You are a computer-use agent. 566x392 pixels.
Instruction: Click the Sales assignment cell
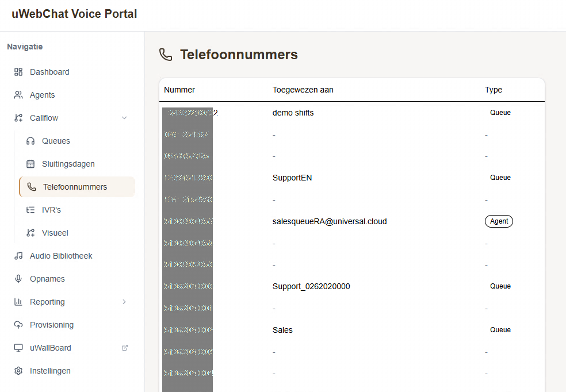282,330
